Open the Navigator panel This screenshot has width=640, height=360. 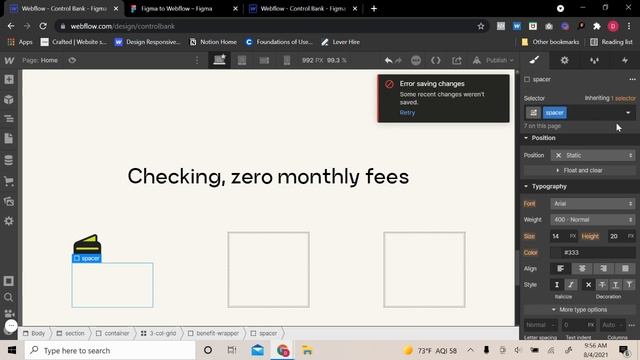tap(9, 119)
